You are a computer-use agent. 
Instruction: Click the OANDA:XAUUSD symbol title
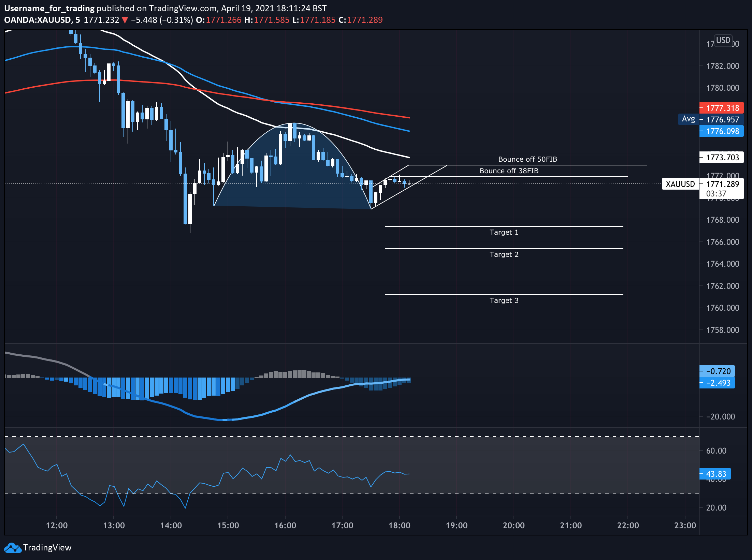point(38,20)
